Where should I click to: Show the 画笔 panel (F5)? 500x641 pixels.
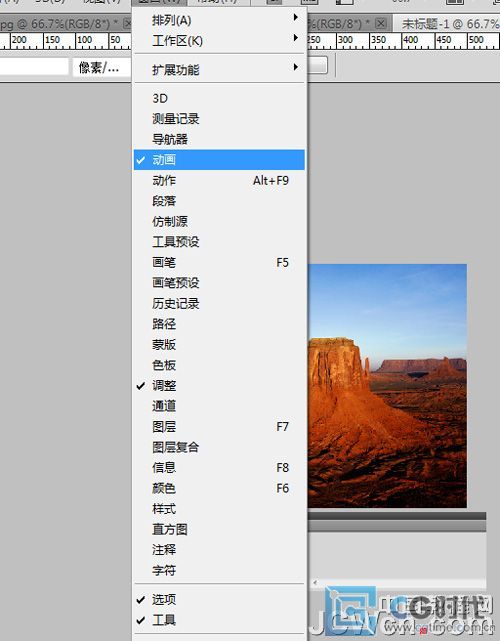[x=219, y=262]
